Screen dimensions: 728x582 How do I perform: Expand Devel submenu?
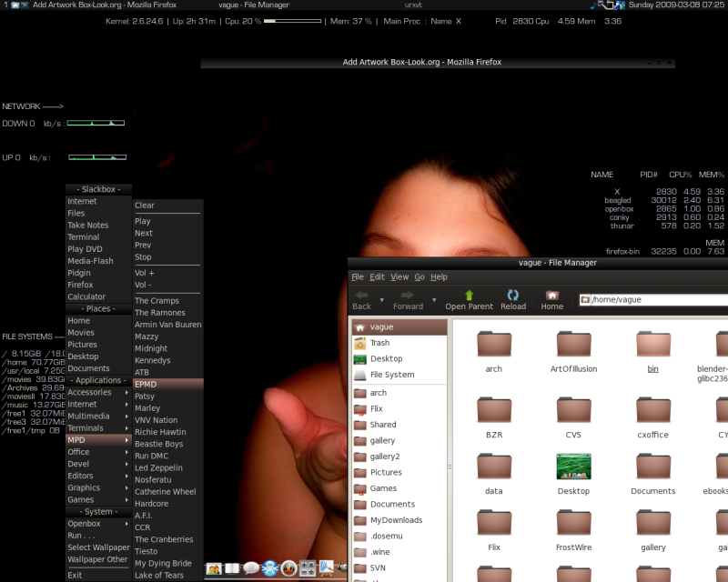point(98,464)
